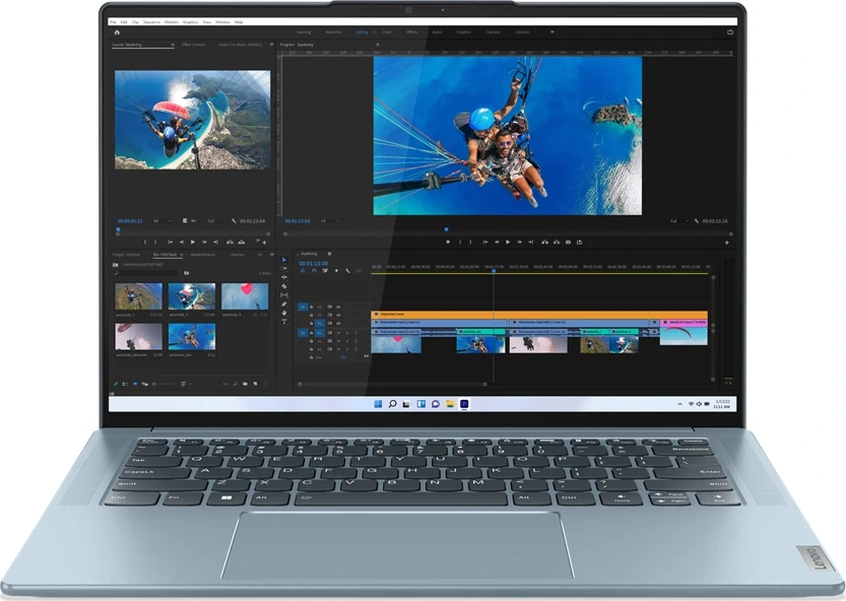Toggle Linked Selection in the timeline header
846x601 pixels.
pyautogui.click(x=324, y=271)
